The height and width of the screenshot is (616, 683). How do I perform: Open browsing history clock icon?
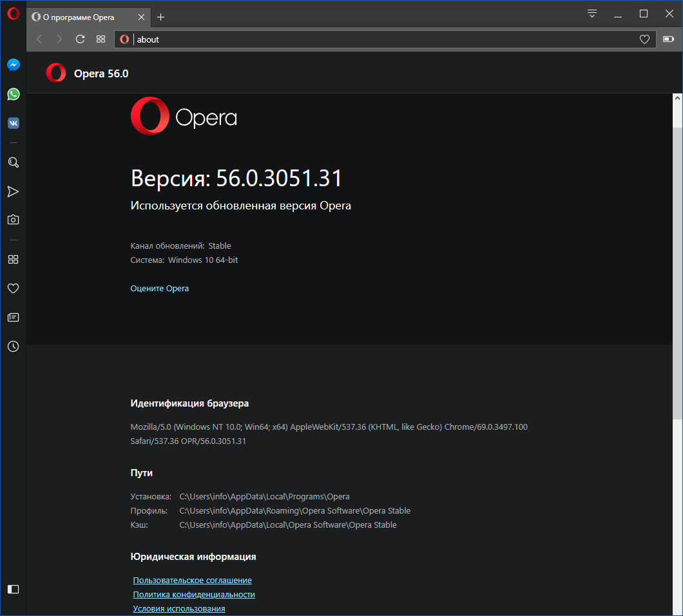tap(13, 346)
